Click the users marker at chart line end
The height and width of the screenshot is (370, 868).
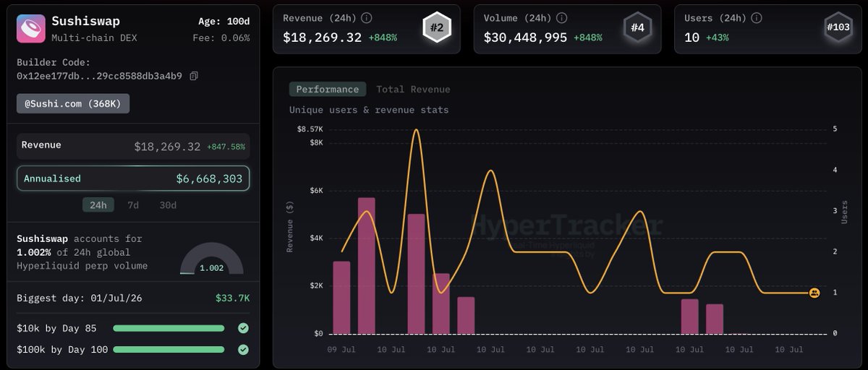coord(814,293)
